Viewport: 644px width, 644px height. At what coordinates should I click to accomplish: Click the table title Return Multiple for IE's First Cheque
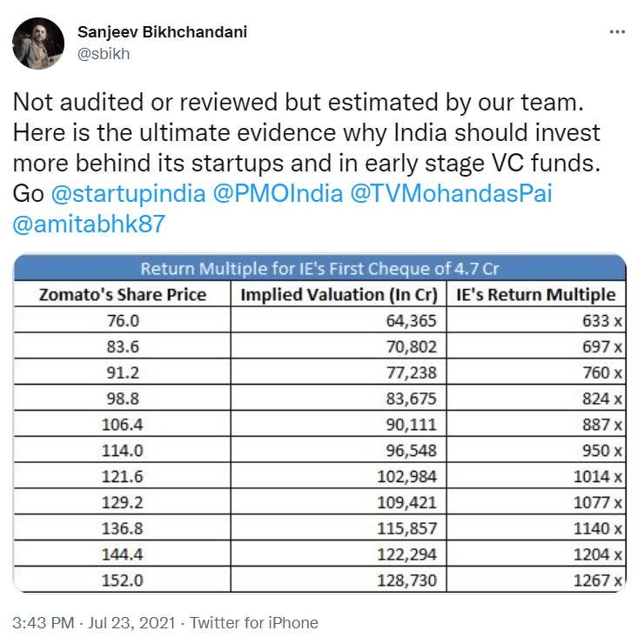coord(319,268)
